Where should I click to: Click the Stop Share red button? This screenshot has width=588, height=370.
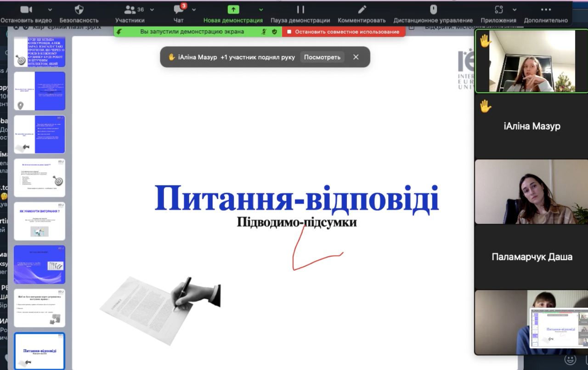[x=343, y=32]
